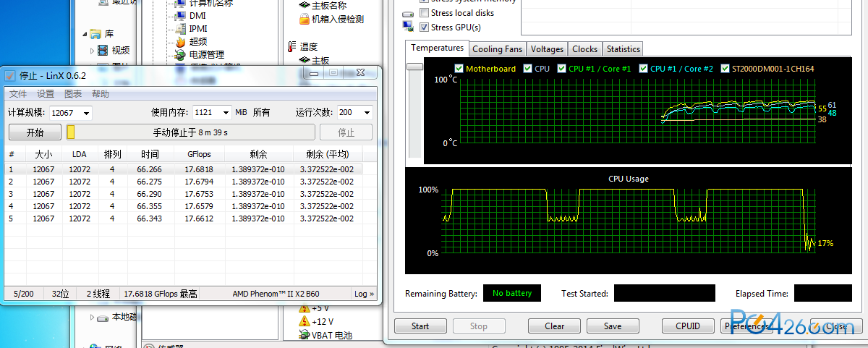Expand the 视频 tree node arrow
The width and height of the screenshot is (868, 348).
[x=93, y=51]
